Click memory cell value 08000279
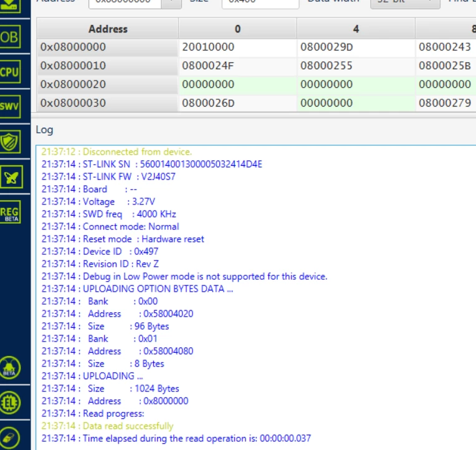 [445, 103]
